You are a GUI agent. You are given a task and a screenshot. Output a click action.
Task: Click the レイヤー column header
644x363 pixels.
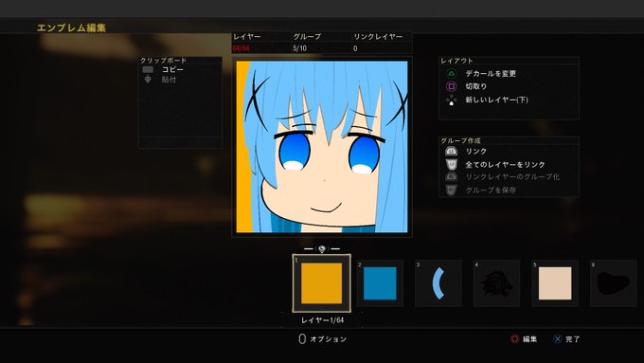pyautogui.click(x=247, y=37)
